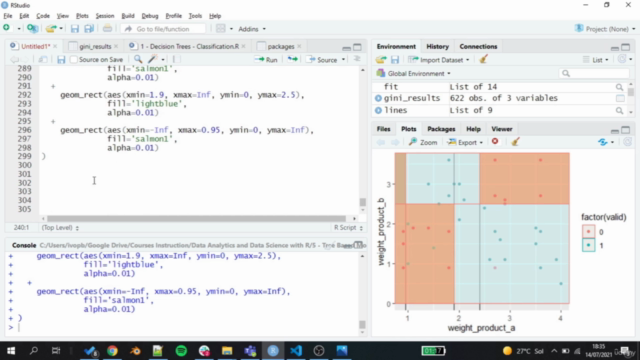The image size is (640, 360).
Task: Clear all plots broom icon
Action: pos(515,142)
